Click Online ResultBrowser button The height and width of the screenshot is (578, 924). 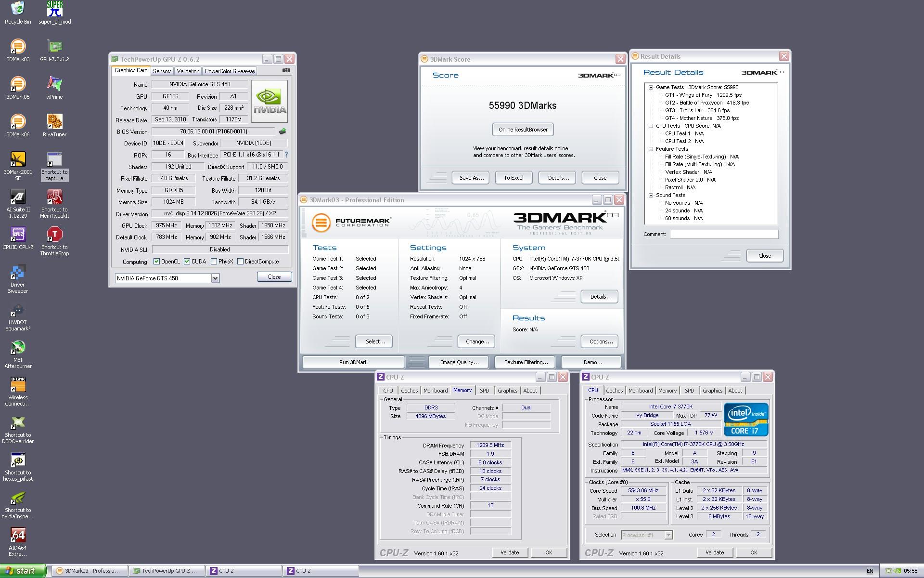click(x=523, y=130)
